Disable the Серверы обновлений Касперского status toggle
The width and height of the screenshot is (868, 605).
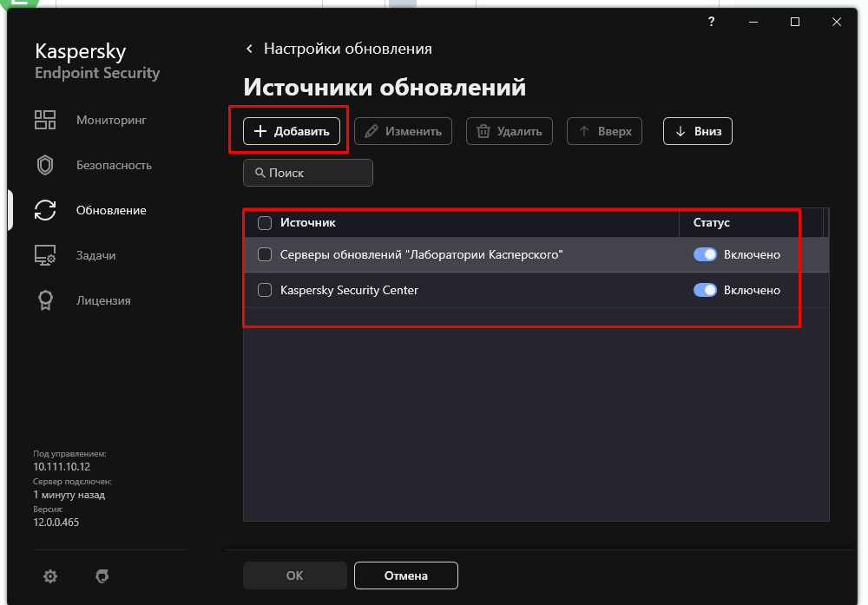pyautogui.click(x=705, y=255)
